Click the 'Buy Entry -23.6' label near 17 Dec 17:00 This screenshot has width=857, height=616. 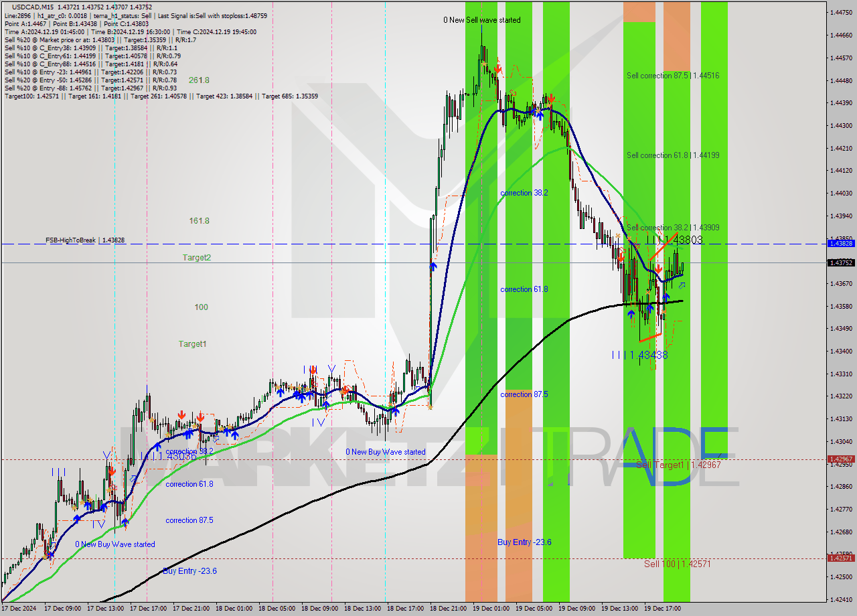189,571
